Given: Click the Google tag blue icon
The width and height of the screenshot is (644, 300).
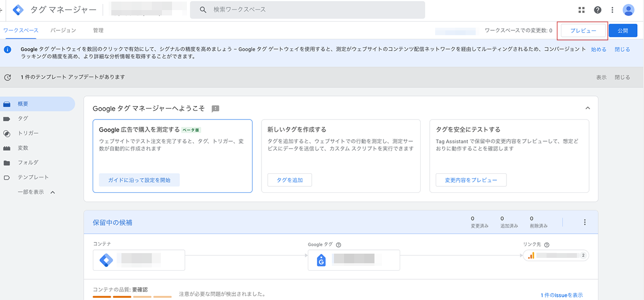Looking at the screenshot, I should [x=321, y=260].
